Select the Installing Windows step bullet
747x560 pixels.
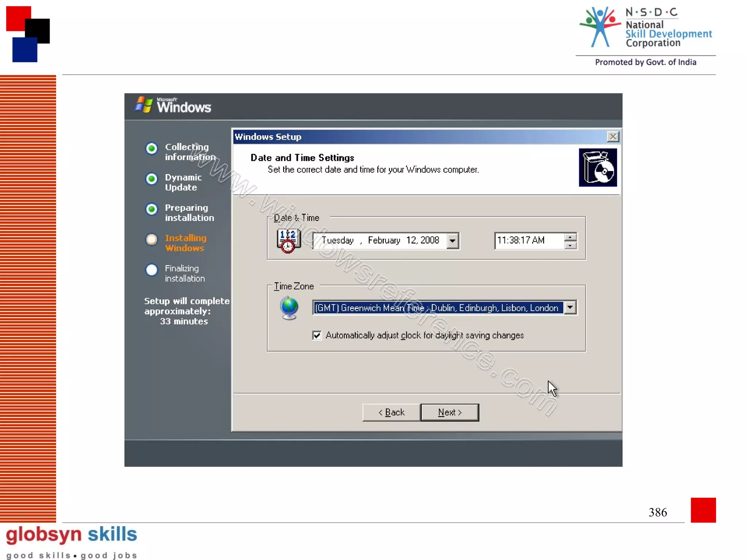click(152, 240)
